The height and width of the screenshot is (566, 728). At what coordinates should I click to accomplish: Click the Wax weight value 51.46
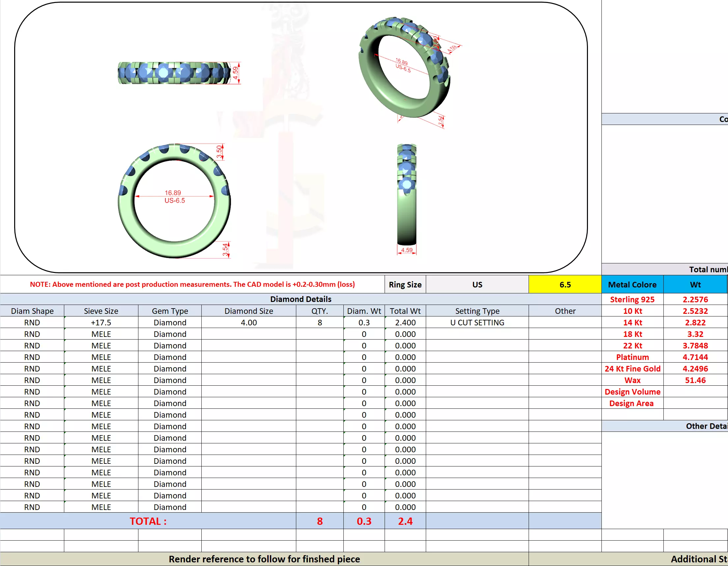[695, 380]
